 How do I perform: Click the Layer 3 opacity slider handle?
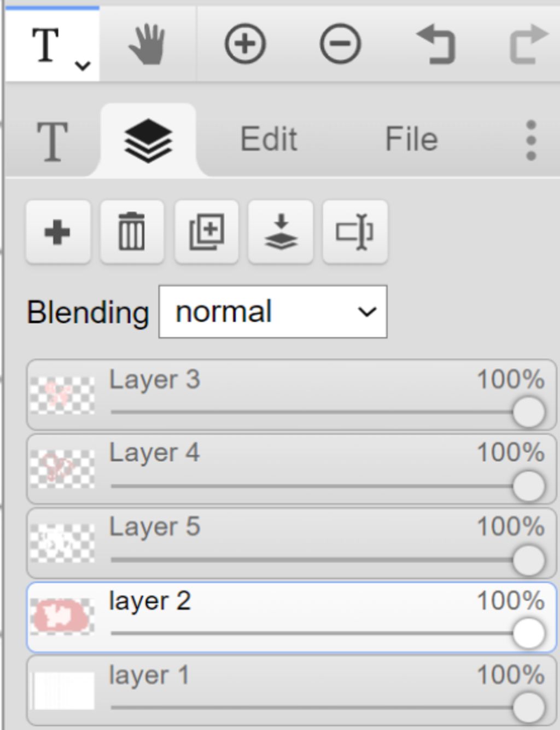(x=528, y=412)
